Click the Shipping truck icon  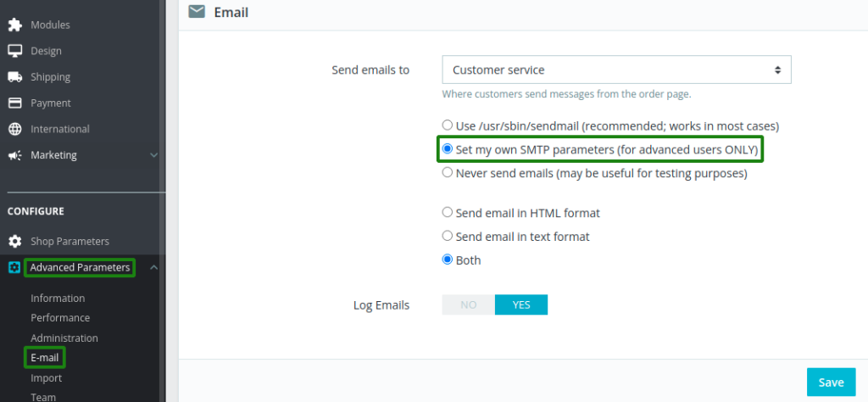pyautogui.click(x=15, y=77)
